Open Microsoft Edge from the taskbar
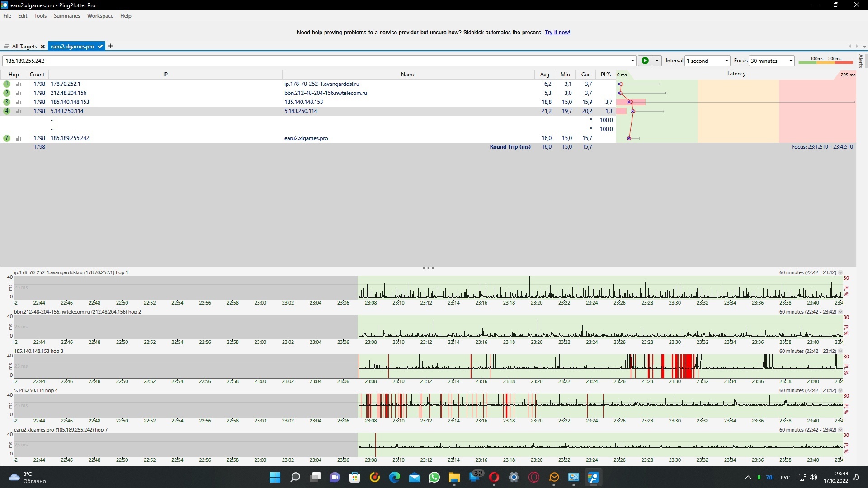 395,477
